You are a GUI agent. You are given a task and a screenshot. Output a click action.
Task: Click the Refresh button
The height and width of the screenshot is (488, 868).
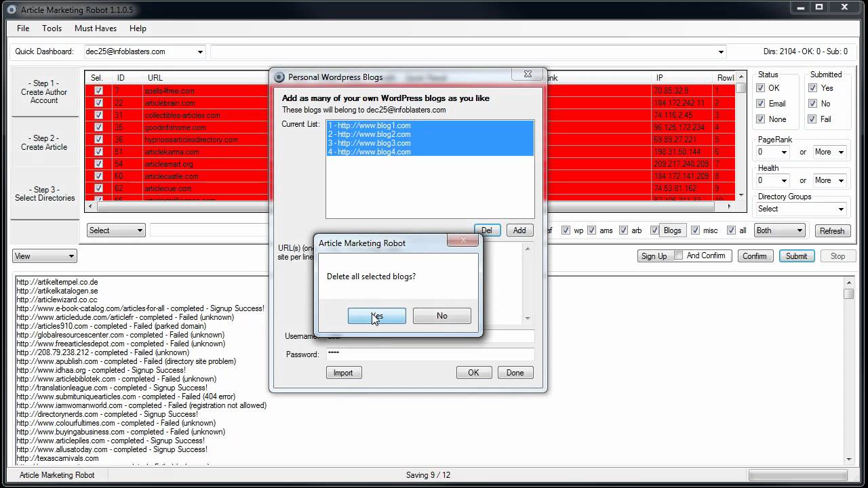[x=831, y=230]
